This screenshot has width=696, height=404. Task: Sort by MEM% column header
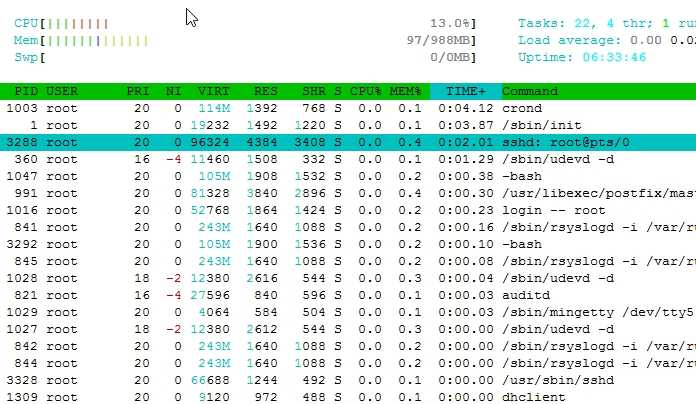[x=406, y=91]
